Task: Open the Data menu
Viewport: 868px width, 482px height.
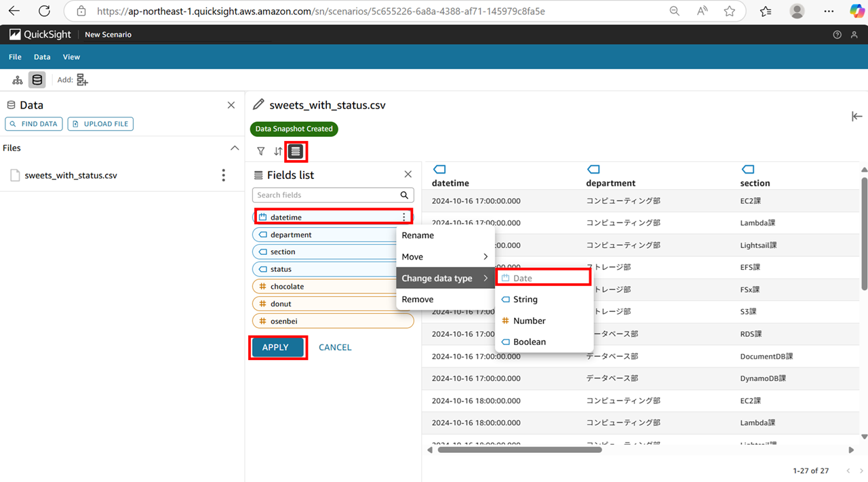Action: click(x=42, y=57)
